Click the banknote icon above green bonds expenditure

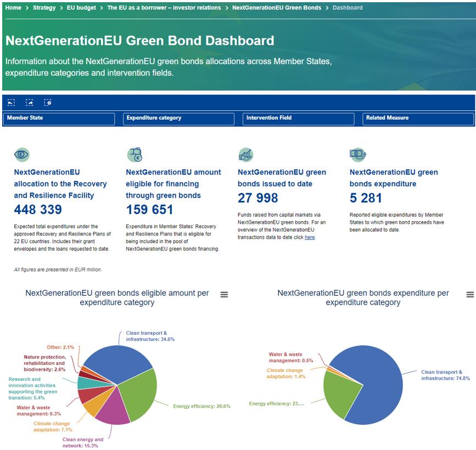click(x=357, y=154)
